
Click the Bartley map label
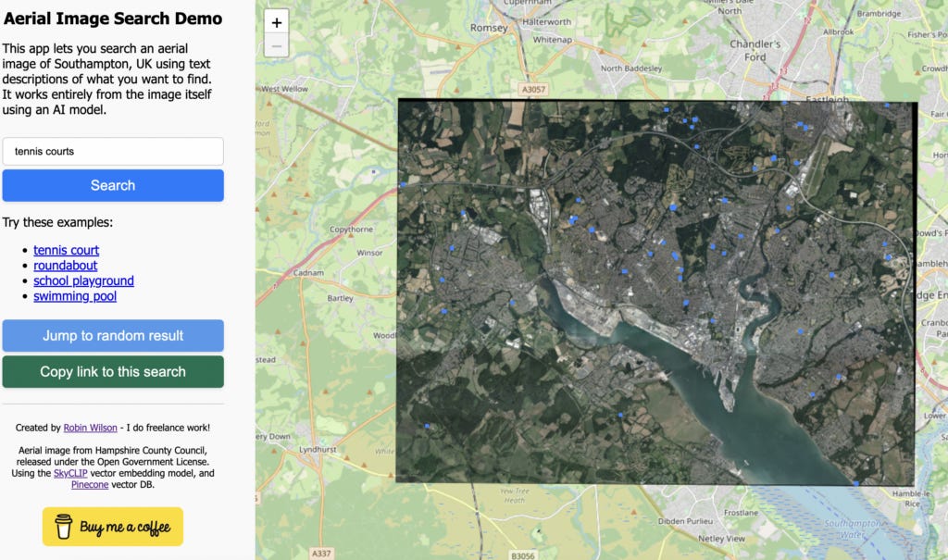point(340,298)
